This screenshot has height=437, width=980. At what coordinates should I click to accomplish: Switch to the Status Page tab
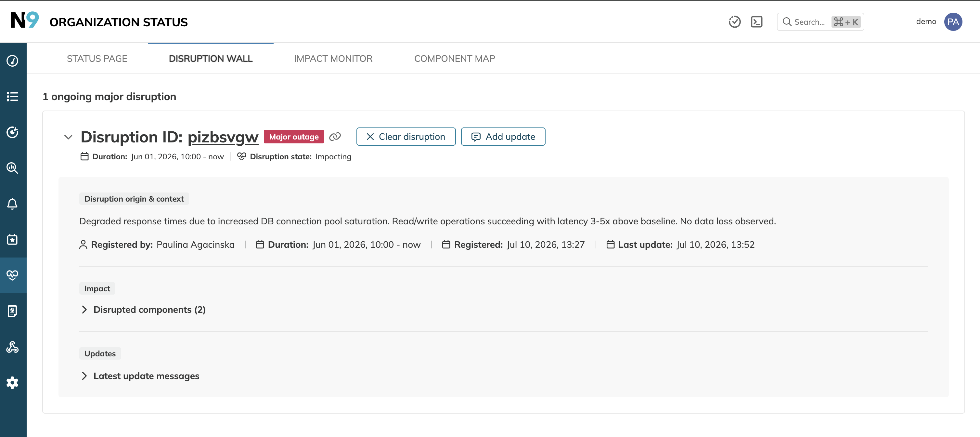click(97, 59)
